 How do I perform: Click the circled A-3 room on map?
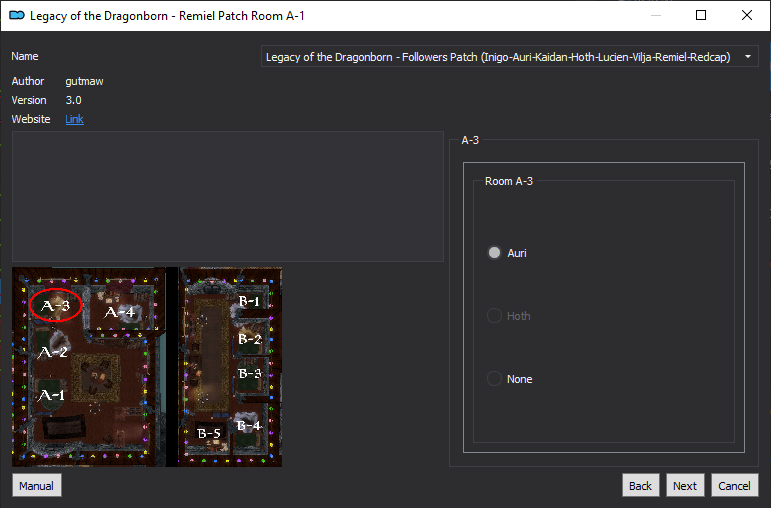[x=56, y=306]
